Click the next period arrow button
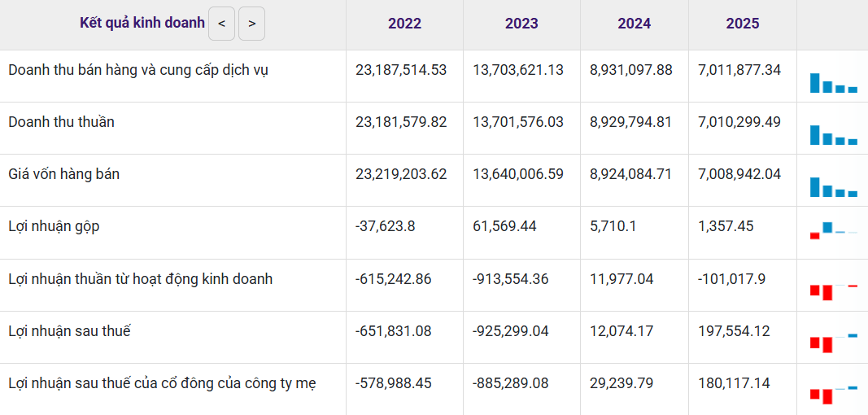The height and width of the screenshot is (415, 868). [x=252, y=24]
